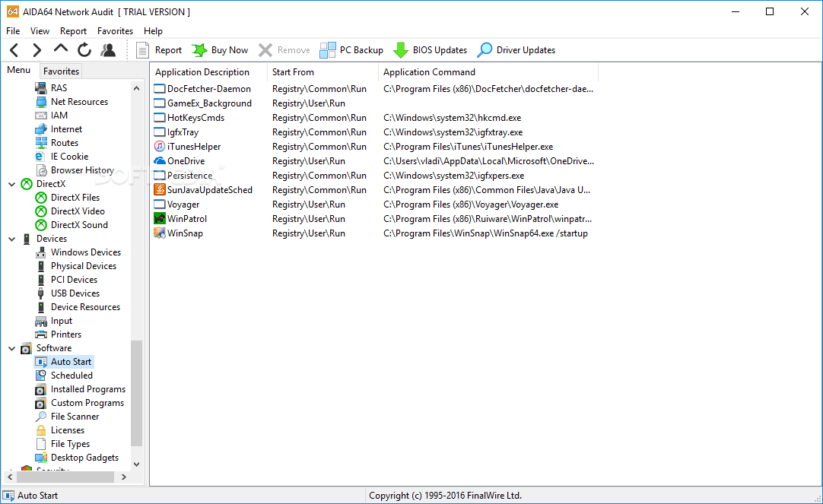This screenshot has height=504, width=823.
Task: Generate a Report from toolbar
Action: point(159,50)
